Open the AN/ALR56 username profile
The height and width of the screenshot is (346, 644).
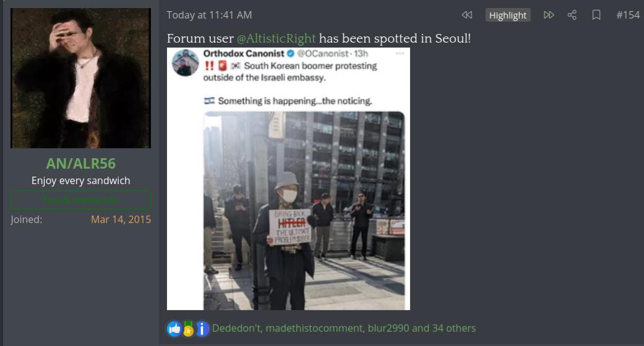click(81, 163)
